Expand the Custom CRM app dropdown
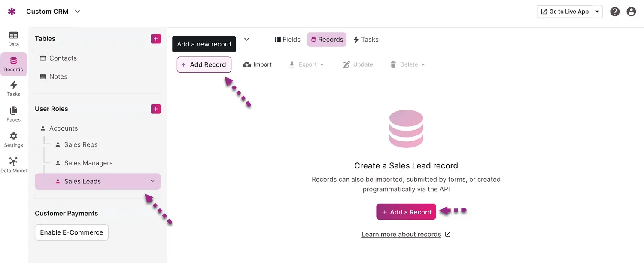Viewport: 644px width, 263px height. pos(77,12)
